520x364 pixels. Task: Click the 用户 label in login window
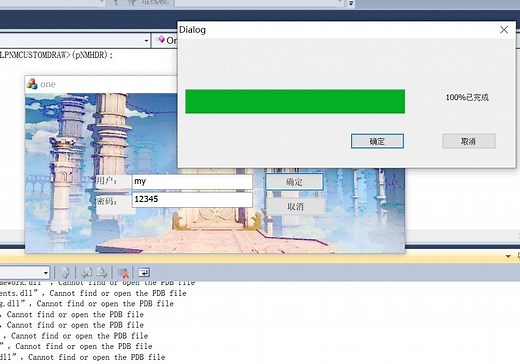pyautogui.click(x=107, y=181)
